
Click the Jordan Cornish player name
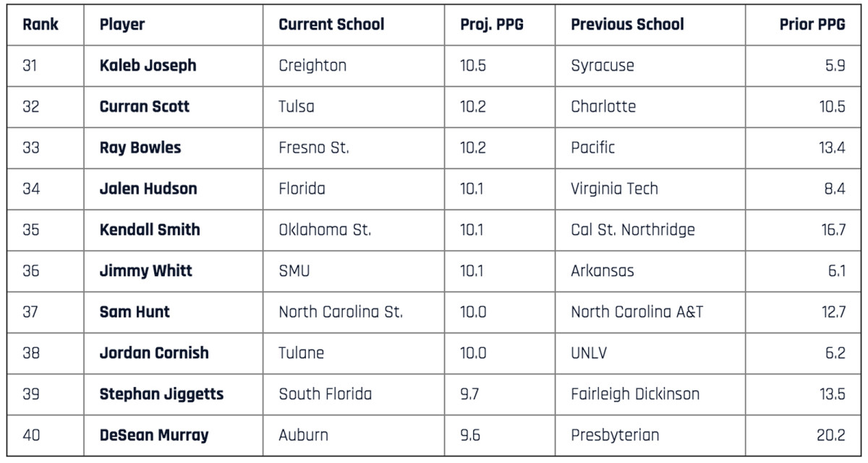(x=154, y=353)
